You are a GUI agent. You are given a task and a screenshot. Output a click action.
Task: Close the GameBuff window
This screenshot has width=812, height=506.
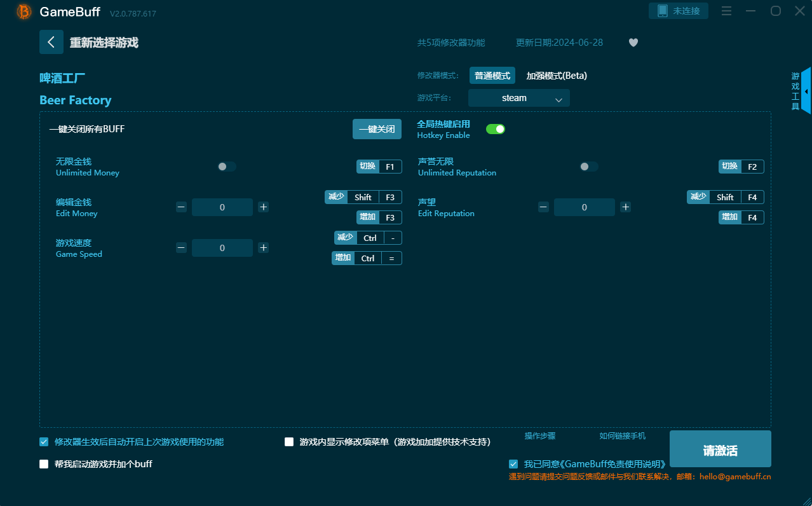[x=800, y=11]
